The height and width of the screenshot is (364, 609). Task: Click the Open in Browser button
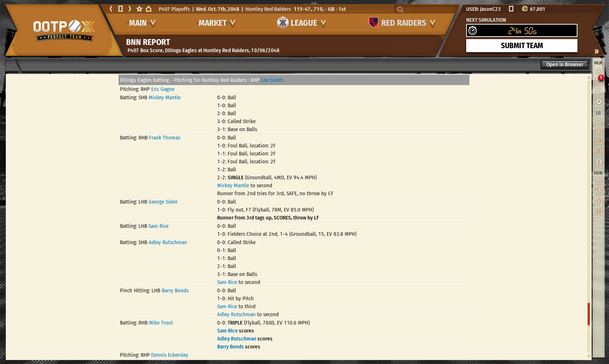click(x=564, y=65)
